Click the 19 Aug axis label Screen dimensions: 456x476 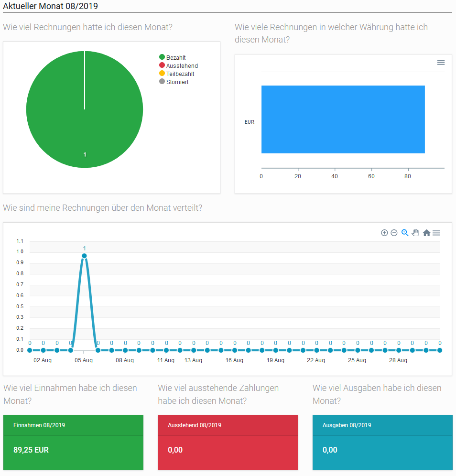click(275, 360)
